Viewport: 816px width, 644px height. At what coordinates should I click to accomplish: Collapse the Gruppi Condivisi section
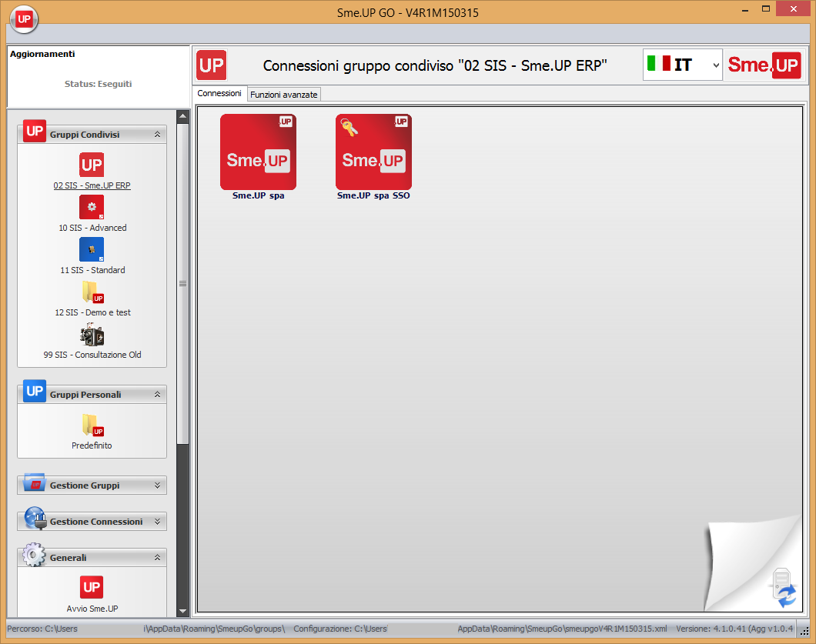[x=157, y=134]
